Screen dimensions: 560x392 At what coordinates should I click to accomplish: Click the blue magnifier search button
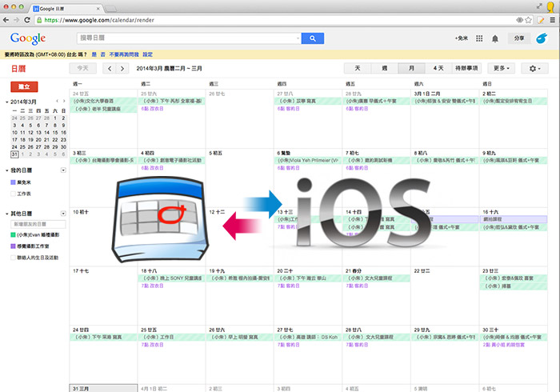(313, 38)
